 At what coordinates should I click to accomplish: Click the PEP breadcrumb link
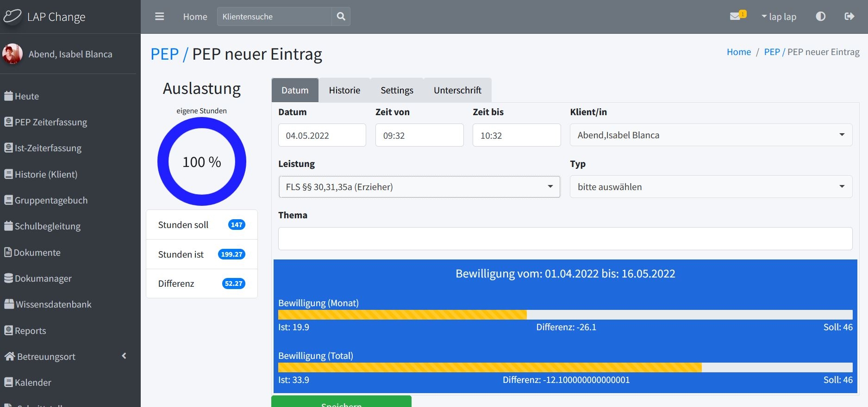pyautogui.click(x=772, y=52)
